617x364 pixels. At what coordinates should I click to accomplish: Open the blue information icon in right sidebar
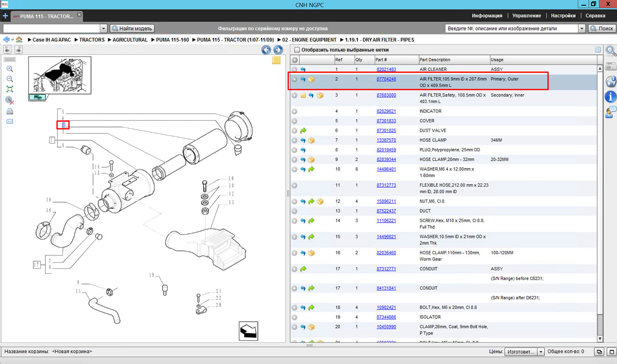tap(611, 97)
